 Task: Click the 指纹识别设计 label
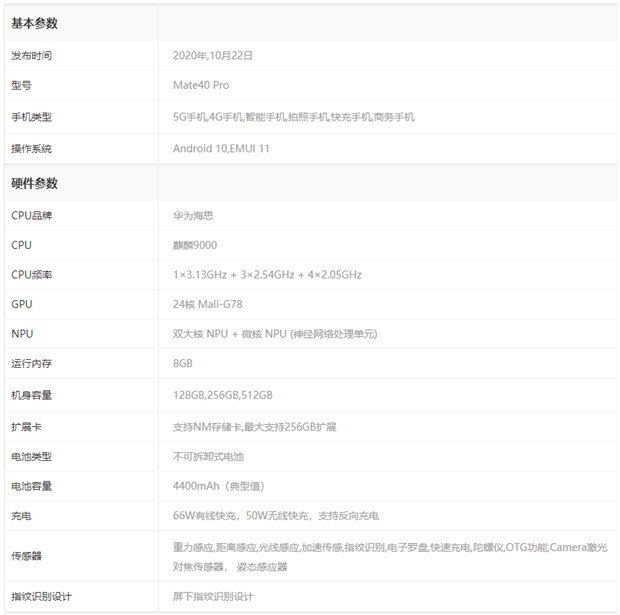pyautogui.click(x=42, y=597)
